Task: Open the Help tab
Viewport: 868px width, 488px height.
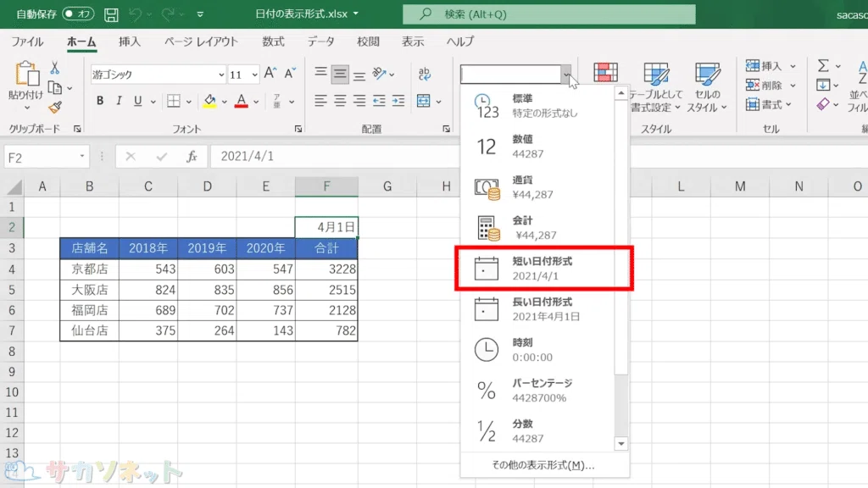Action: coord(460,42)
